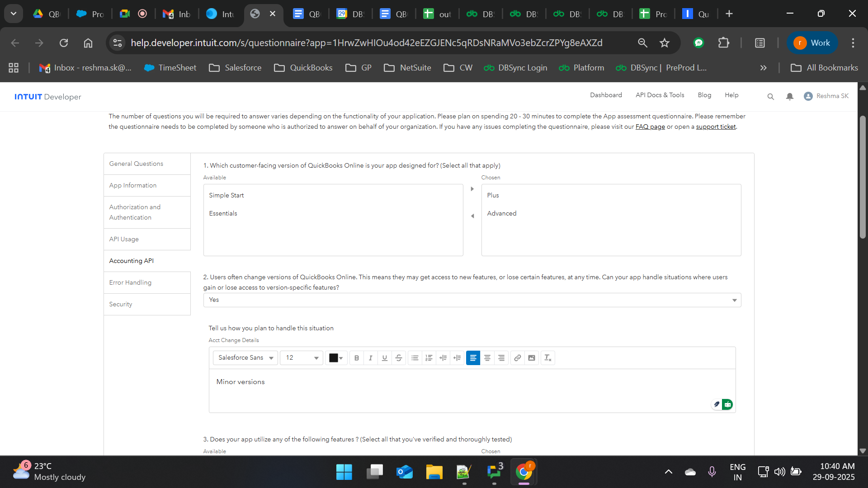This screenshot has height=488, width=868.
Task: Insert a numbered list
Action: (x=429, y=358)
